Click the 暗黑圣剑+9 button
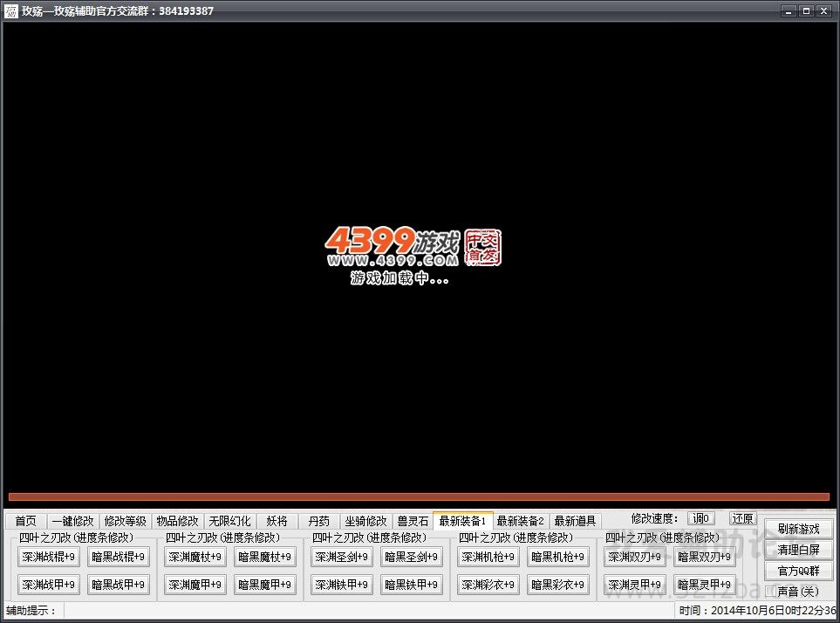 tap(412, 557)
